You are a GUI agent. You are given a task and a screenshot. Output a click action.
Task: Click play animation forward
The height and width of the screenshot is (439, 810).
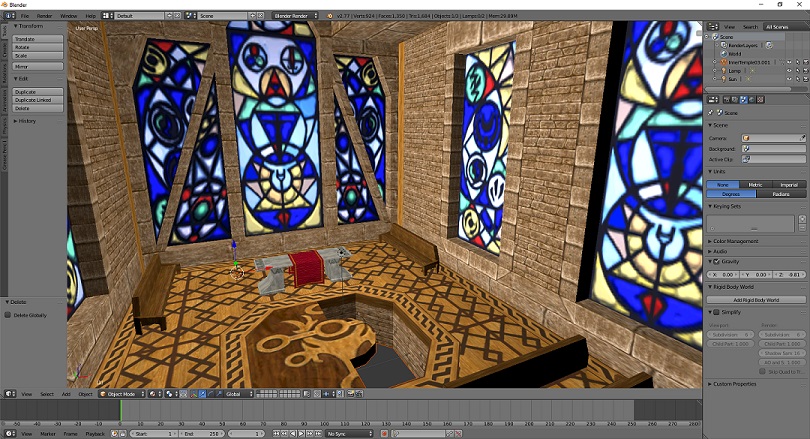(x=301, y=434)
